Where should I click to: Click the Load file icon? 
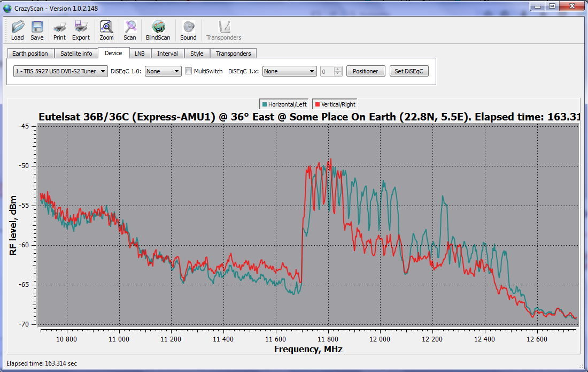[x=18, y=28]
